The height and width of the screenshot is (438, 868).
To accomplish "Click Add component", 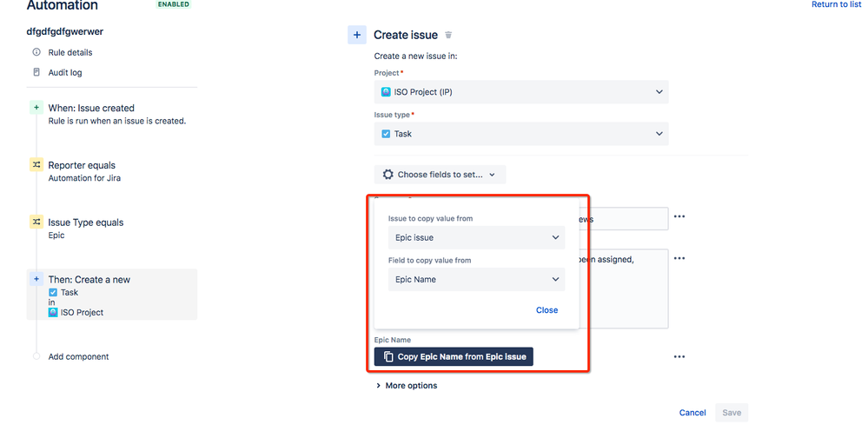I will coord(78,356).
